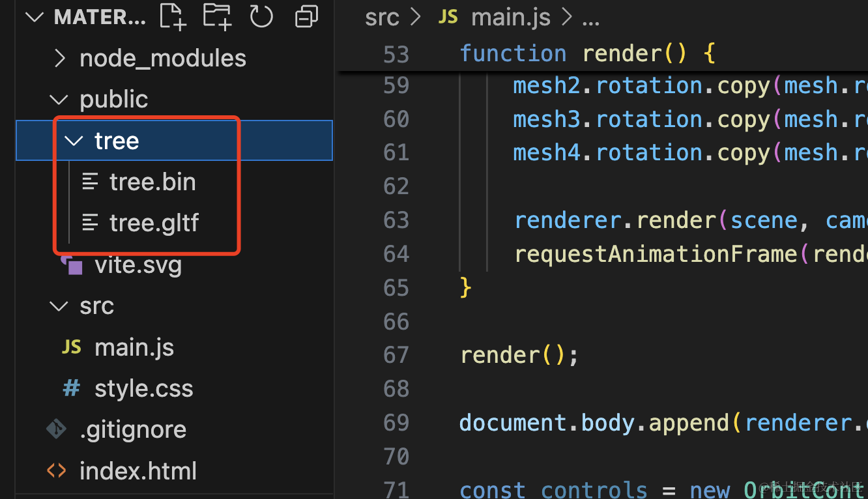Open index.html file in explorer
The image size is (868, 499).
coord(138,472)
